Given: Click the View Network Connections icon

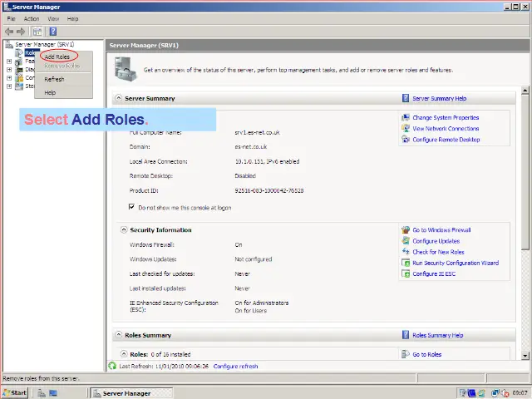Looking at the screenshot, I should coord(406,129).
